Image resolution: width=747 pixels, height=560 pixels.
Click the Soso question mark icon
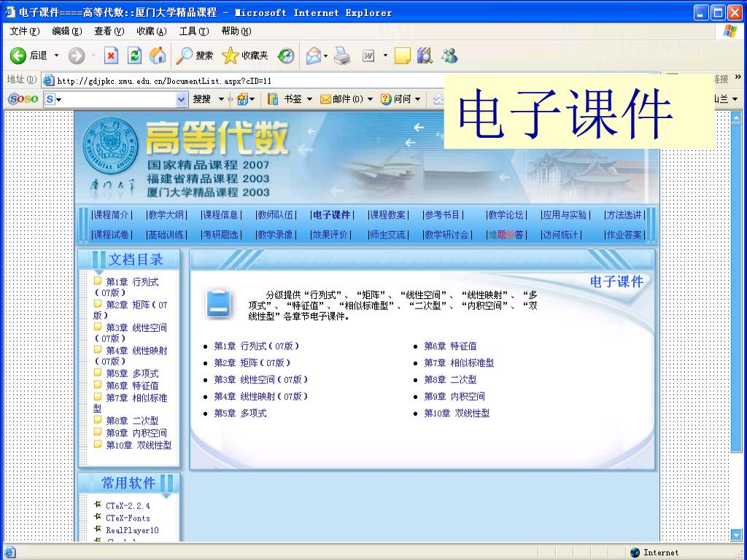(x=386, y=99)
